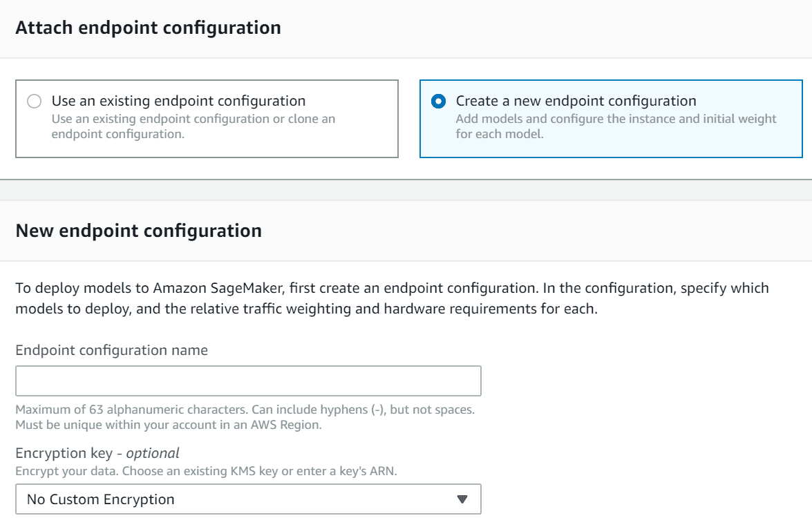Screen dimensions: 812x518
Task: Click the Endpoint configuration name label
Action: 111,350
